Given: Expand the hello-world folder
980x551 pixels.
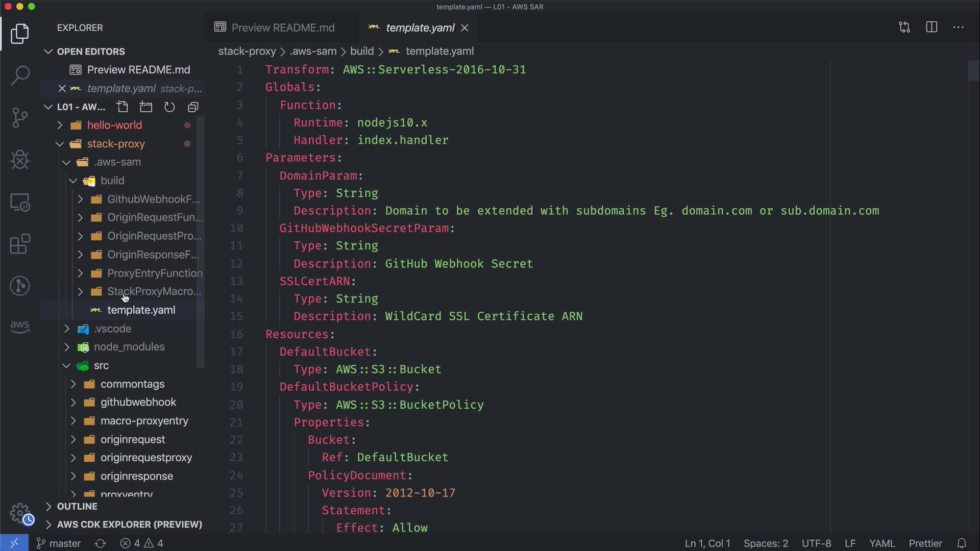Looking at the screenshot, I should (x=114, y=125).
